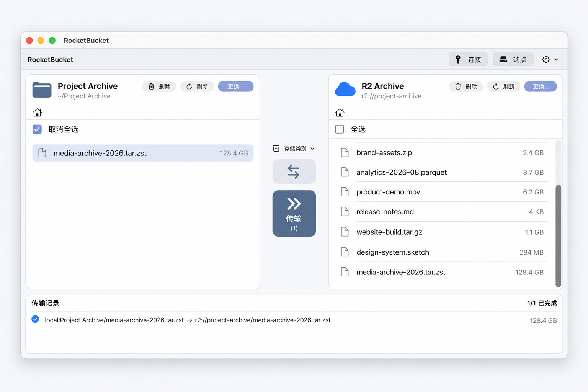The height and width of the screenshot is (392, 588).
Task: Click the green window zoom button
Action: [52, 41]
